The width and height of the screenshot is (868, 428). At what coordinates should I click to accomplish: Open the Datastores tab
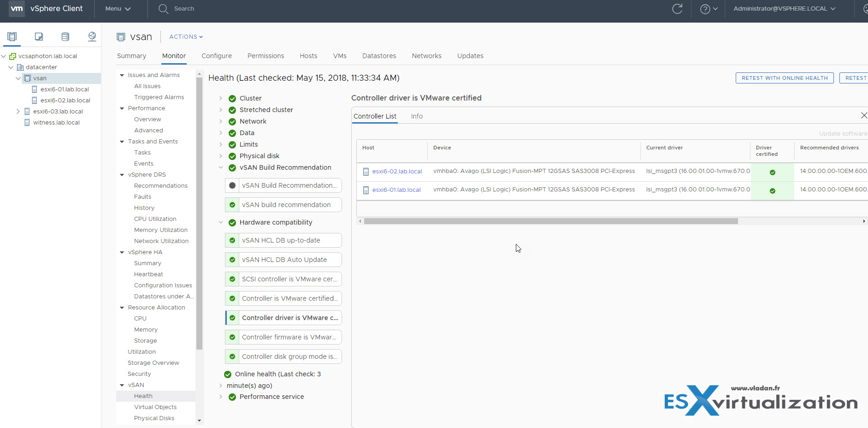pos(379,56)
